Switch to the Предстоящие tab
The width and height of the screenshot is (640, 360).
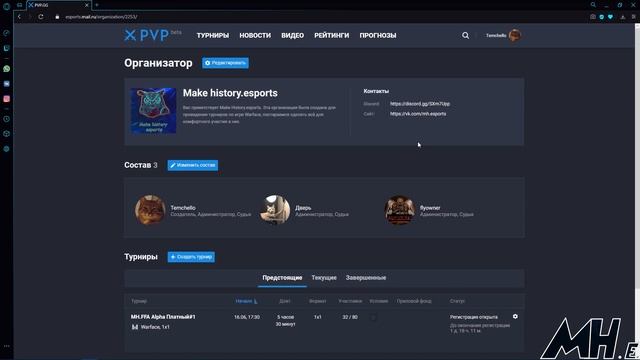click(x=282, y=278)
